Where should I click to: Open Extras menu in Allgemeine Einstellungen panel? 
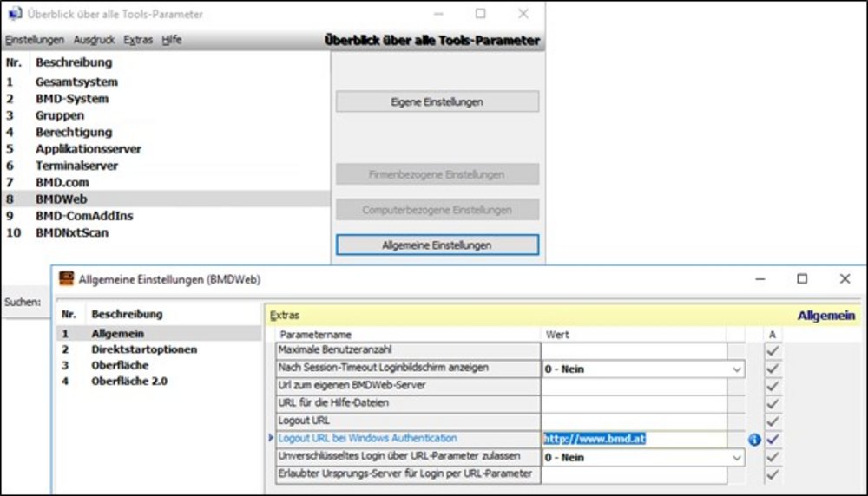point(285,315)
